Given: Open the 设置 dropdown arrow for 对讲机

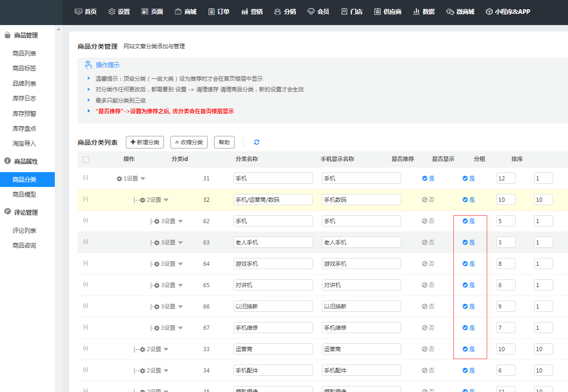Looking at the screenshot, I should pos(181,285).
